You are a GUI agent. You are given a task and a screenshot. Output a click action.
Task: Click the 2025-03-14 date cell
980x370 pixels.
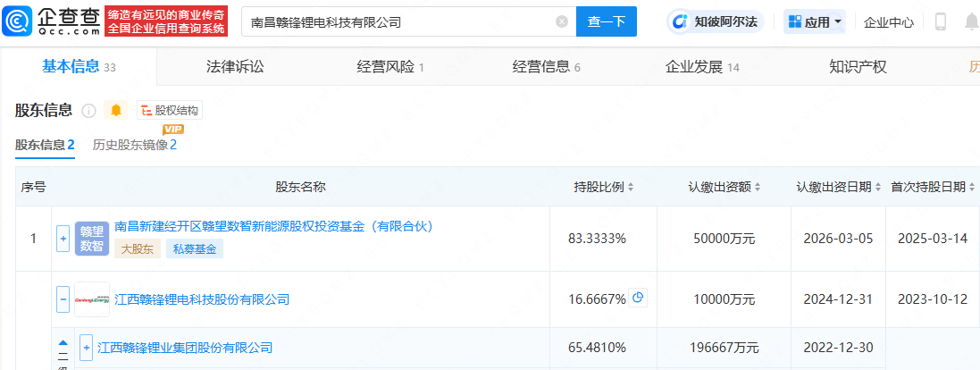click(x=933, y=239)
